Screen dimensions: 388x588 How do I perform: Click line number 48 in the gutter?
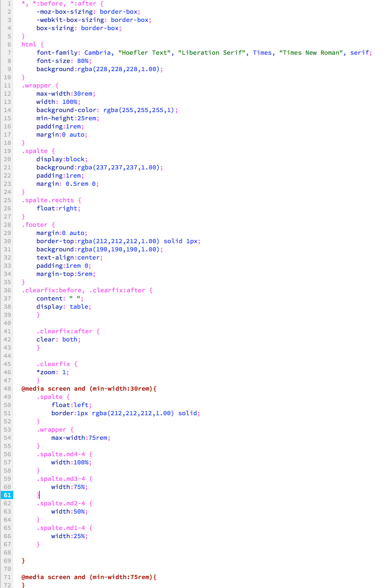point(7,389)
